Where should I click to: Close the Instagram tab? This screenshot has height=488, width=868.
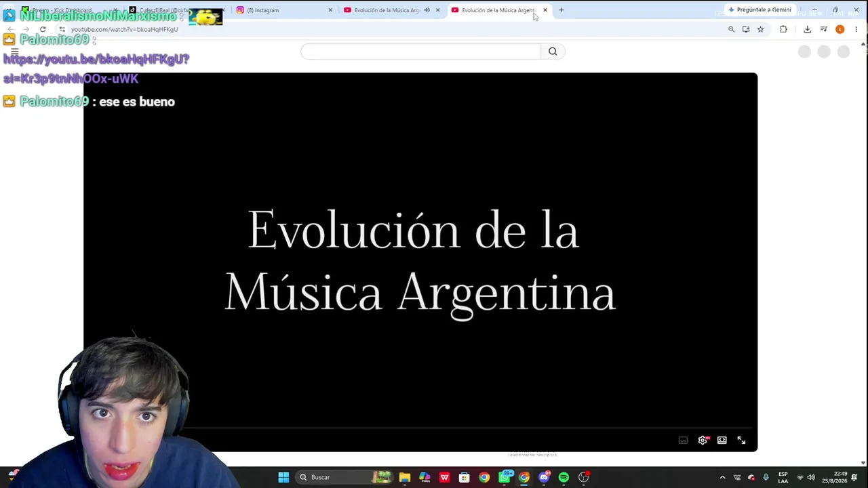(x=330, y=10)
